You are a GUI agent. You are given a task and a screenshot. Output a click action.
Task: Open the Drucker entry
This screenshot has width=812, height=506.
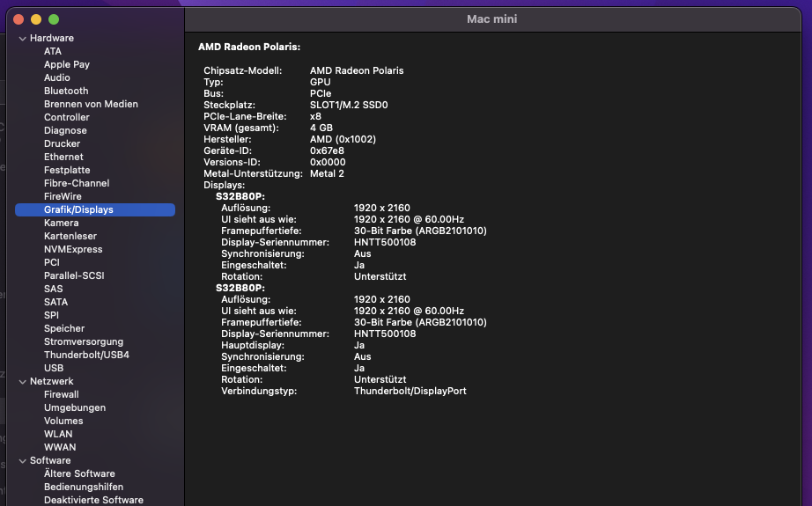coord(62,143)
